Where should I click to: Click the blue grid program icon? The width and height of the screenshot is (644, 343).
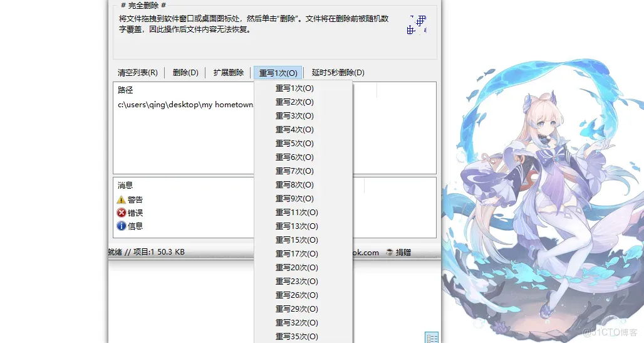point(417,24)
